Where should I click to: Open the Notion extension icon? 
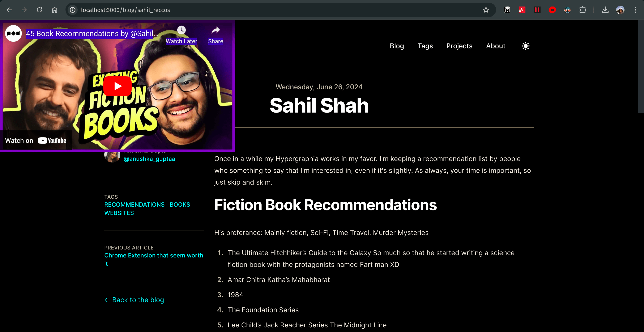tap(507, 10)
